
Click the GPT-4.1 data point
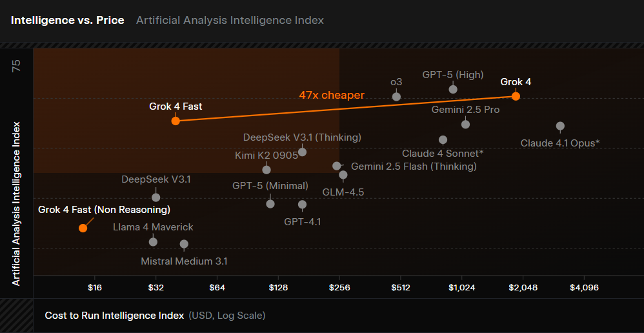pyautogui.click(x=302, y=205)
